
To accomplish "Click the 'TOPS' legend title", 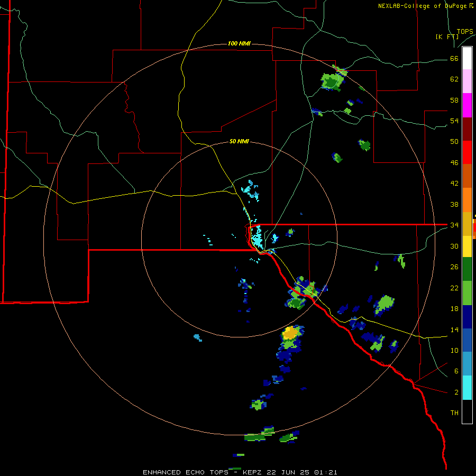I will (x=465, y=32).
